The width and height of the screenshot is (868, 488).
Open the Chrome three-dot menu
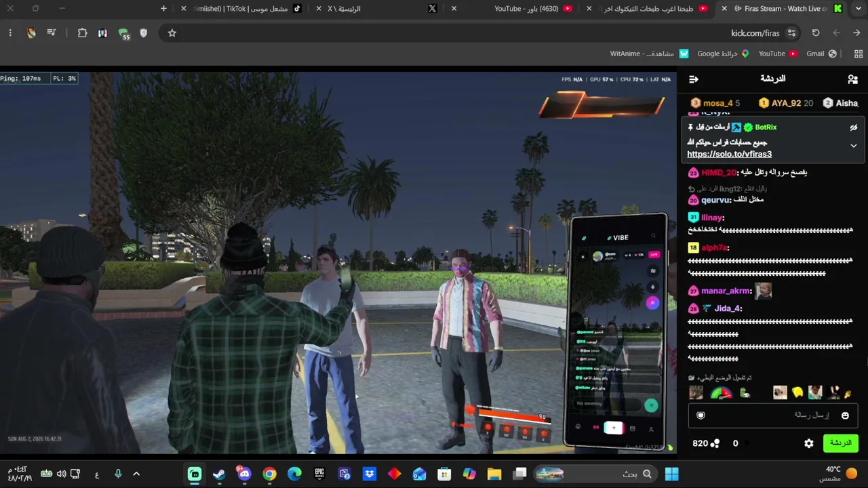click(x=10, y=33)
